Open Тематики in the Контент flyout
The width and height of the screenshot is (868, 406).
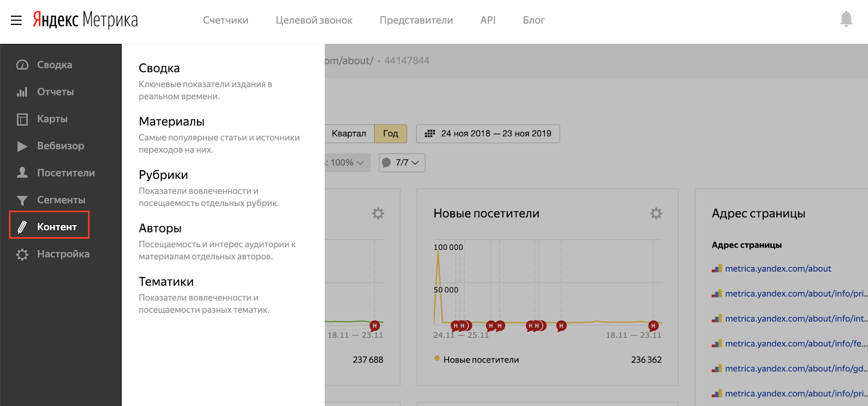click(166, 282)
